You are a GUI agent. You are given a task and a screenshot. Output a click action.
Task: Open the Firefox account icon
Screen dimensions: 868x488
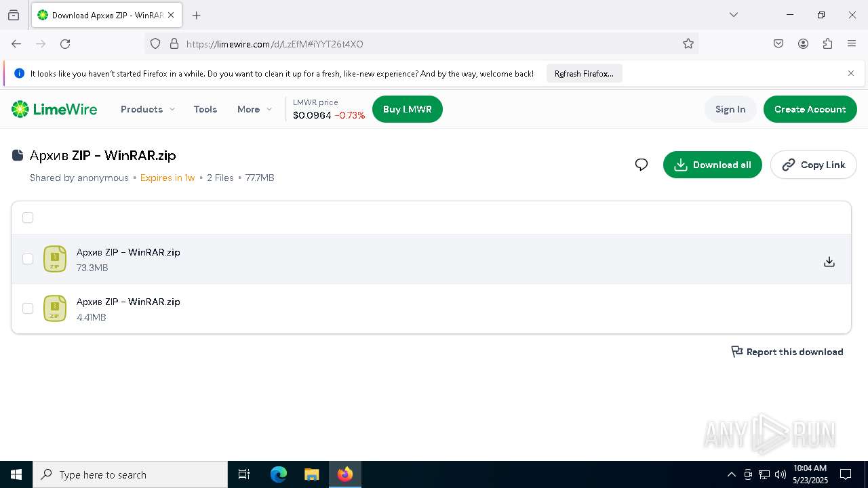pyautogui.click(x=803, y=44)
